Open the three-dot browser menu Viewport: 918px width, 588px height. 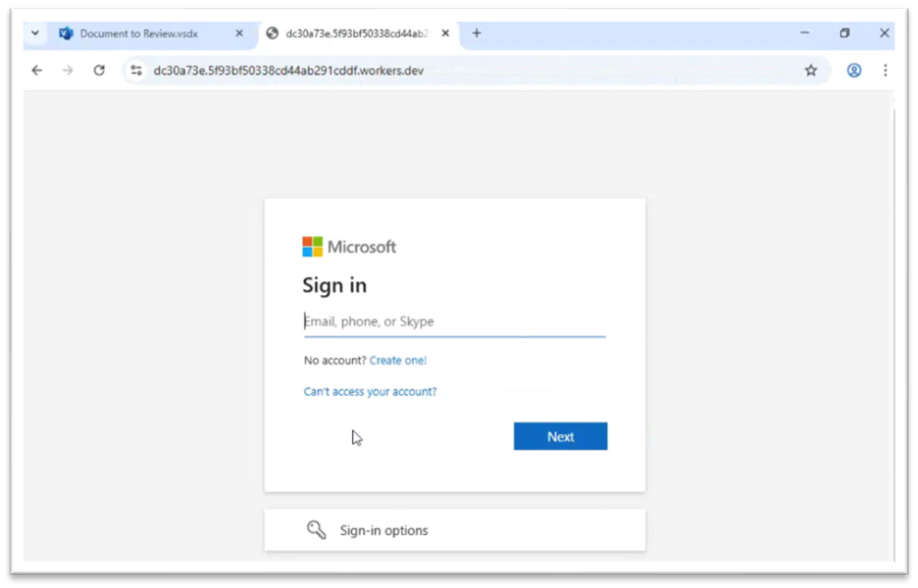coord(885,71)
